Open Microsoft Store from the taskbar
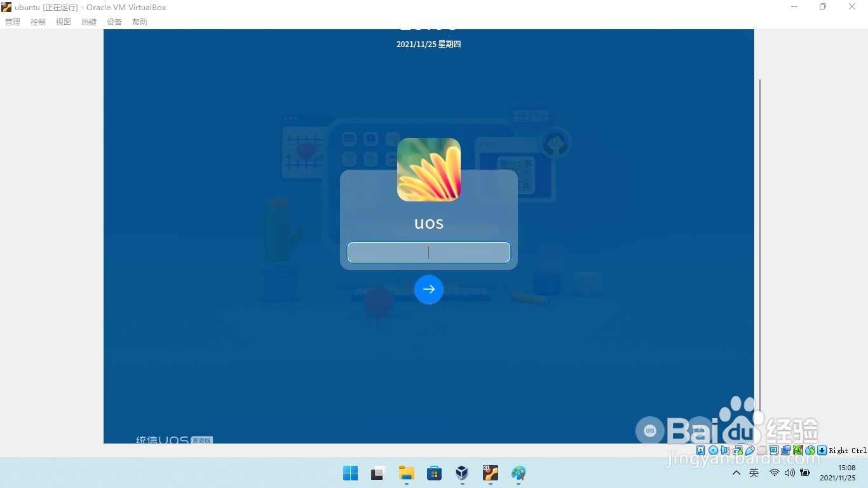 [435, 473]
